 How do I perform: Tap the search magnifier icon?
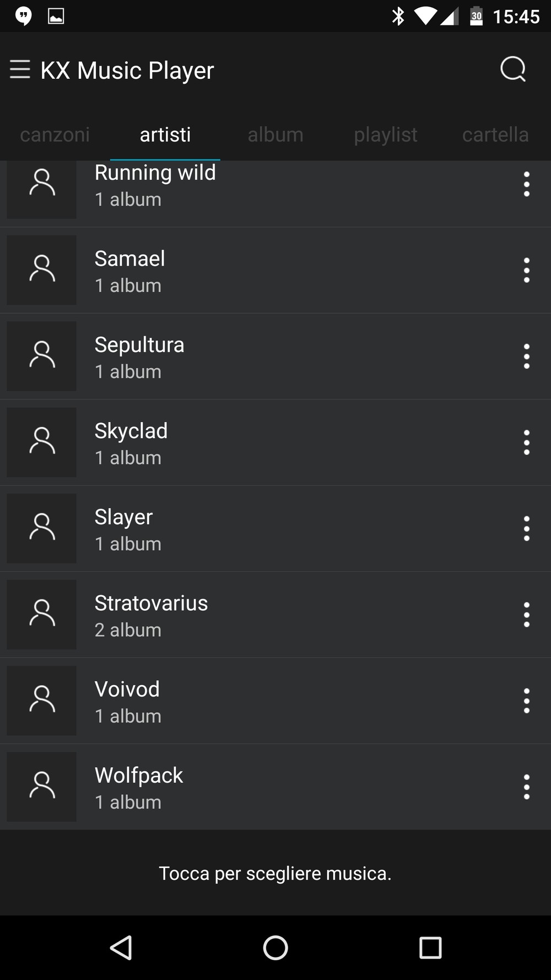pos(513,69)
